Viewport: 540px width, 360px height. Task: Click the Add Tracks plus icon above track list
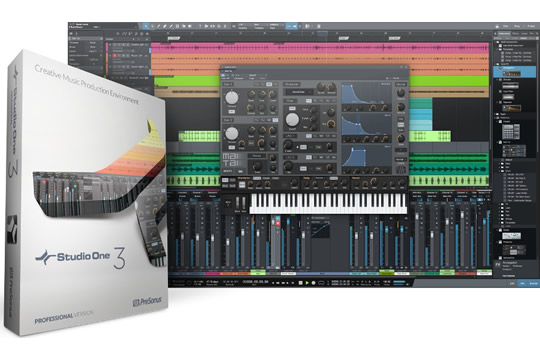pyautogui.click(x=148, y=34)
